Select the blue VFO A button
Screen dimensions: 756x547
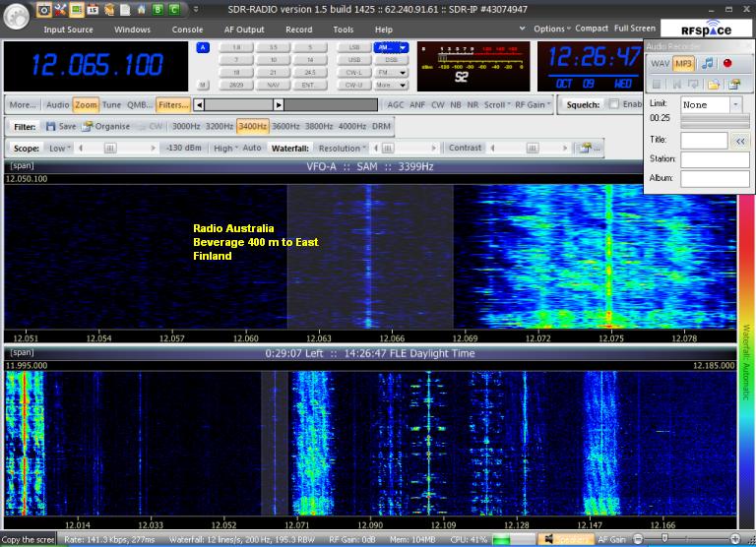pyautogui.click(x=203, y=47)
